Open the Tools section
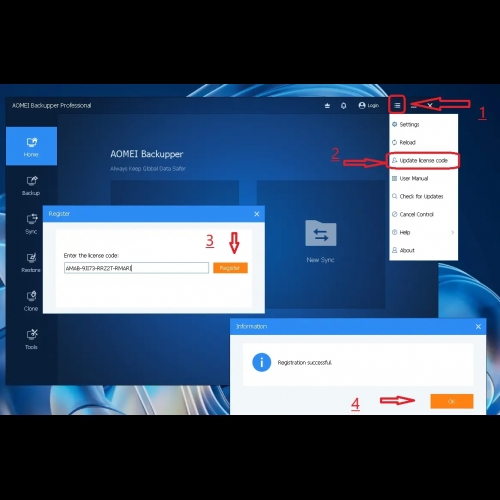 point(31,339)
